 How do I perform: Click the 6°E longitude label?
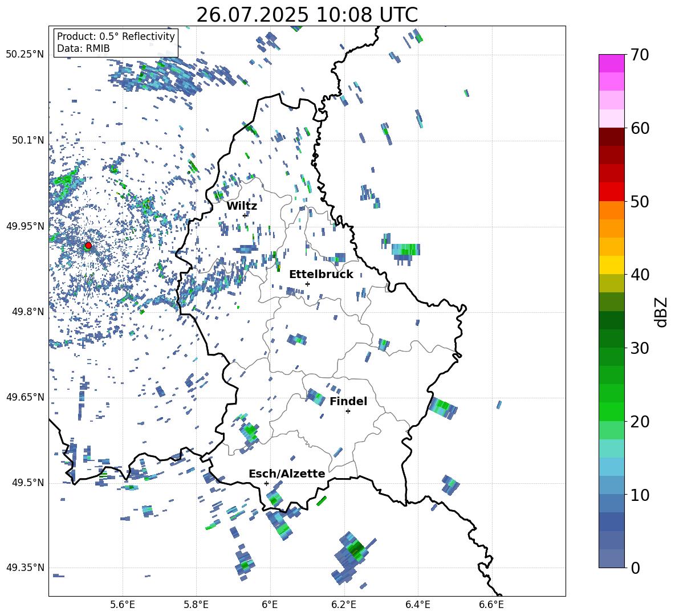(x=270, y=605)
